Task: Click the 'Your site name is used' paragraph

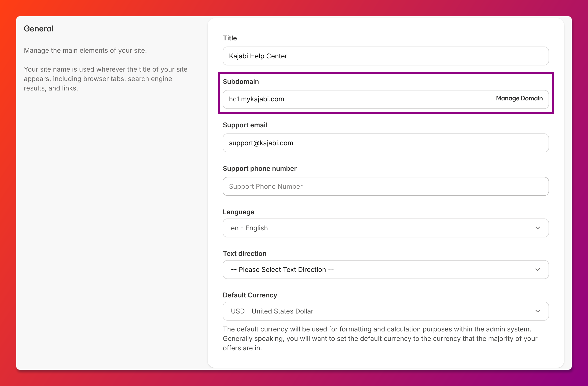Action: (106, 79)
